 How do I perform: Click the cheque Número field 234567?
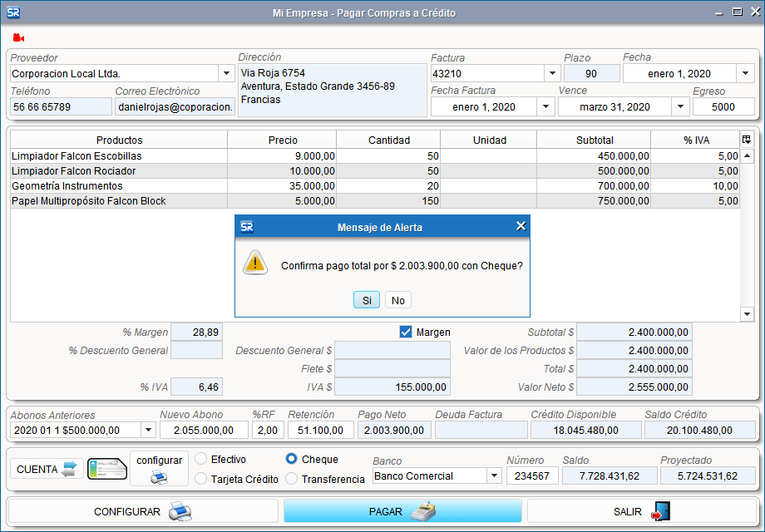click(532, 475)
